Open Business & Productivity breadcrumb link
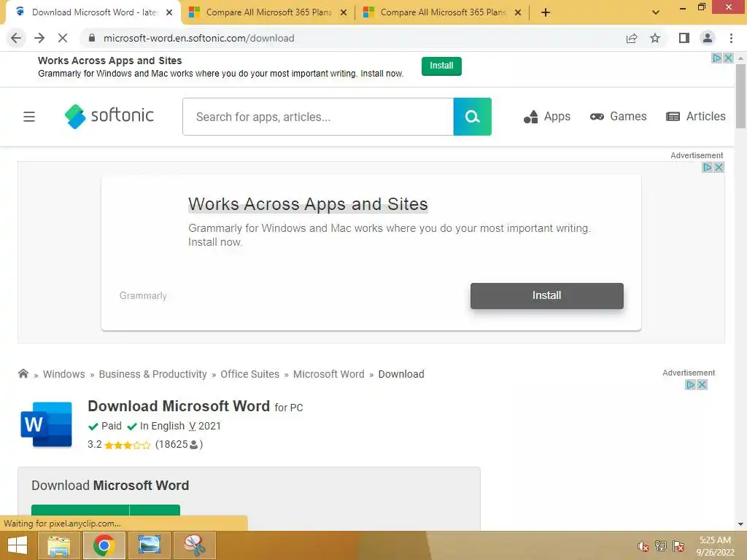Screen dimensions: 747x560 pos(153,374)
